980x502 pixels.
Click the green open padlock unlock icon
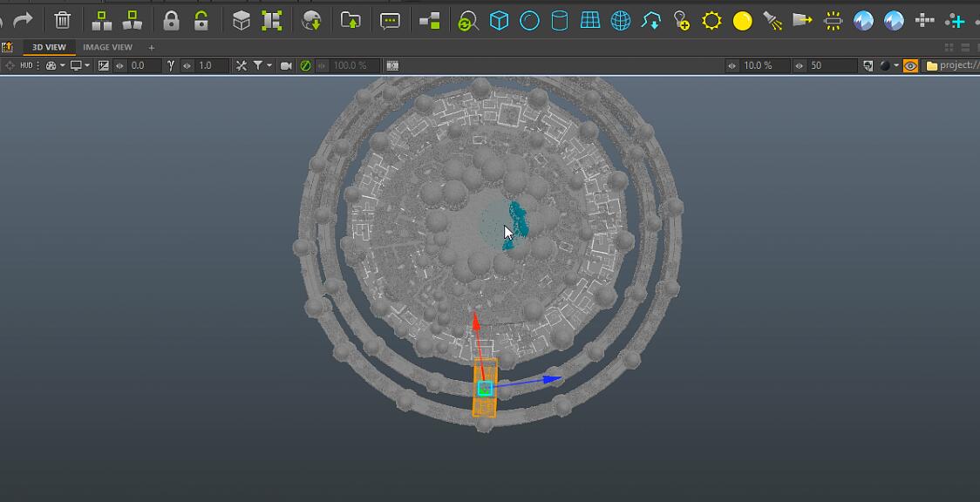tap(201, 20)
